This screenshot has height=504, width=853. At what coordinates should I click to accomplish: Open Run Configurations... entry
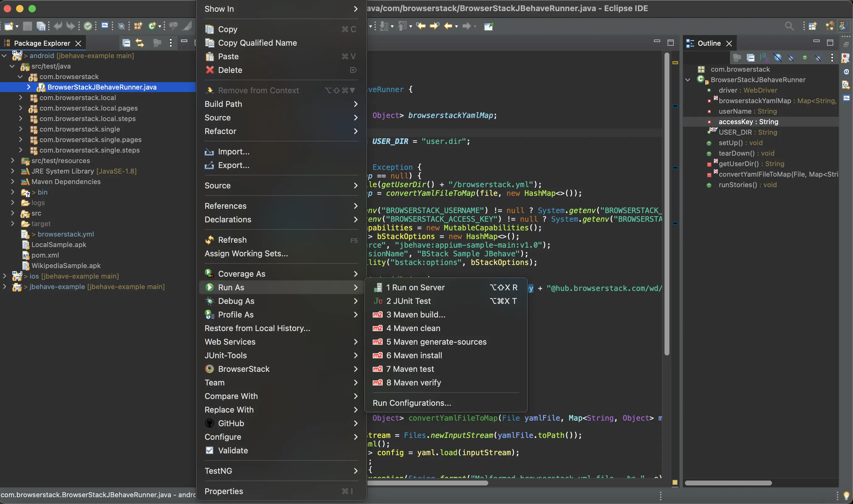click(x=412, y=403)
